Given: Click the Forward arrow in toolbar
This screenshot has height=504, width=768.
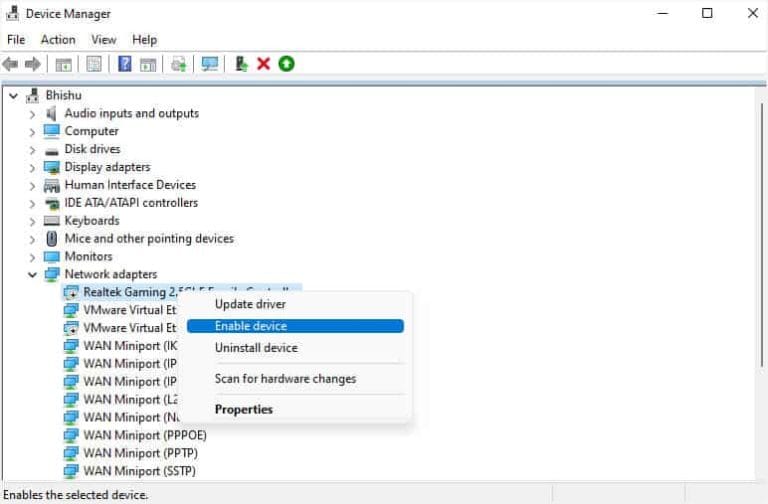Looking at the screenshot, I should [x=33, y=64].
